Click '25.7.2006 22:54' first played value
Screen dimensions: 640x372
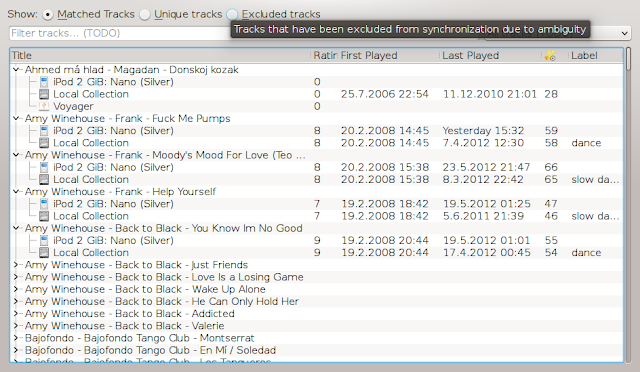coord(385,94)
